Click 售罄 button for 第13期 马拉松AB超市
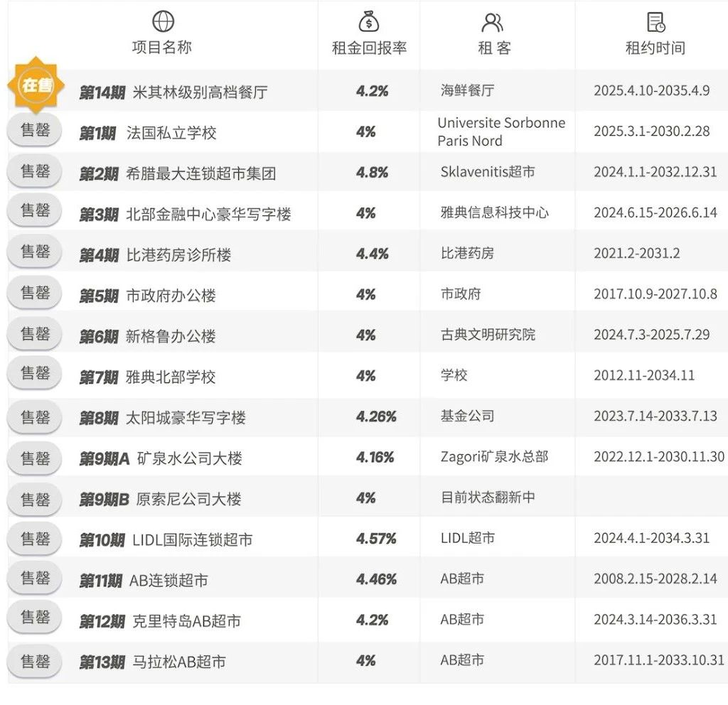 [35, 662]
